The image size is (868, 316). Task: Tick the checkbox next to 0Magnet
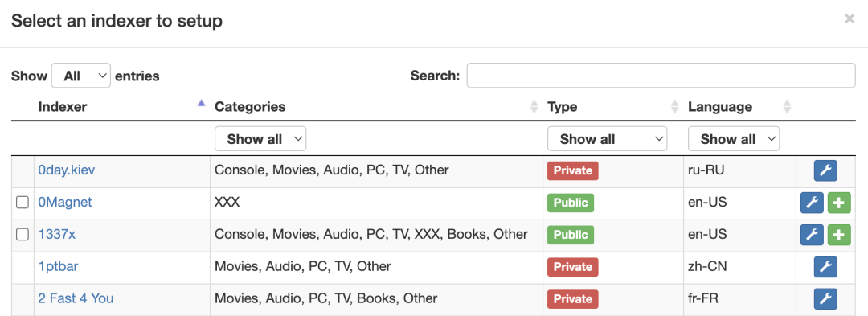(23, 203)
